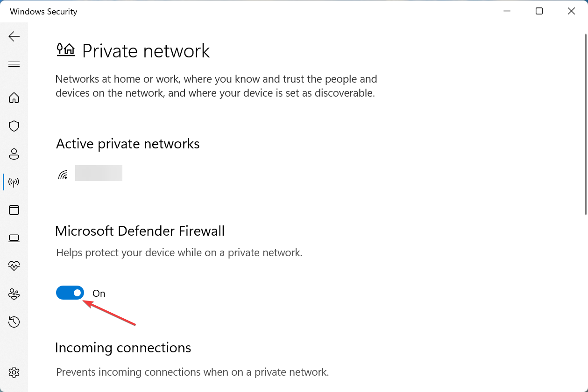Image resolution: width=588 pixels, height=392 pixels.
Task: Open App & browser control icon
Action: pyautogui.click(x=14, y=210)
